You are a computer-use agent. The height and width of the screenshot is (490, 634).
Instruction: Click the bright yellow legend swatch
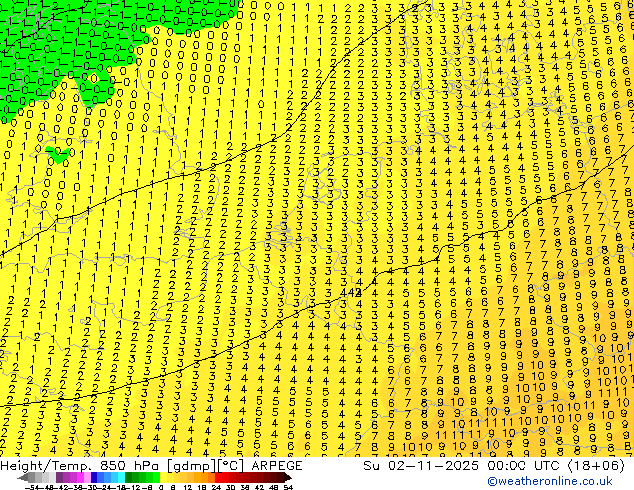coord(163,478)
